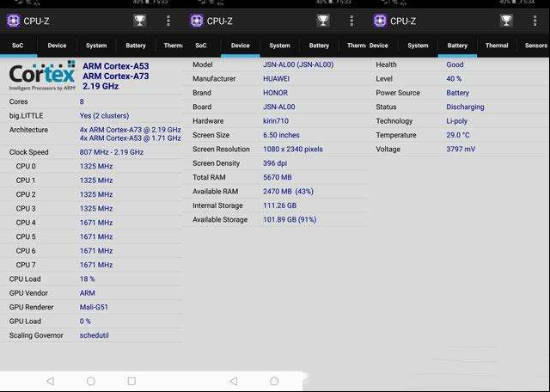The width and height of the screenshot is (550, 392).
Task: Select the GPU Load value 0 %
Action: pos(85,322)
